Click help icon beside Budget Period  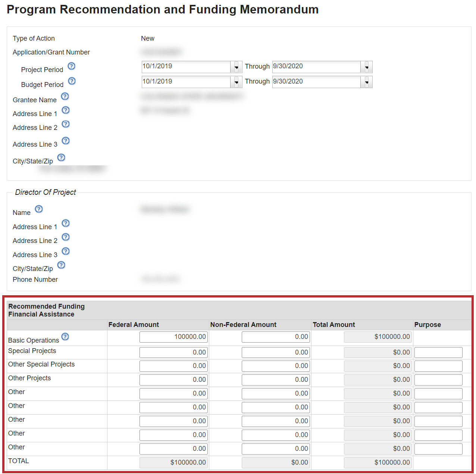pyautogui.click(x=72, y=81)
